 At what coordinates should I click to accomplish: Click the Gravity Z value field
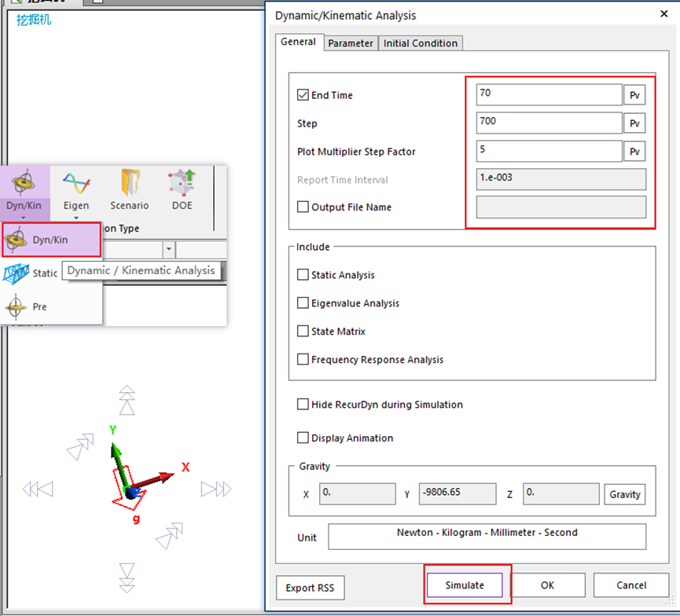click(x=561, y=493)
